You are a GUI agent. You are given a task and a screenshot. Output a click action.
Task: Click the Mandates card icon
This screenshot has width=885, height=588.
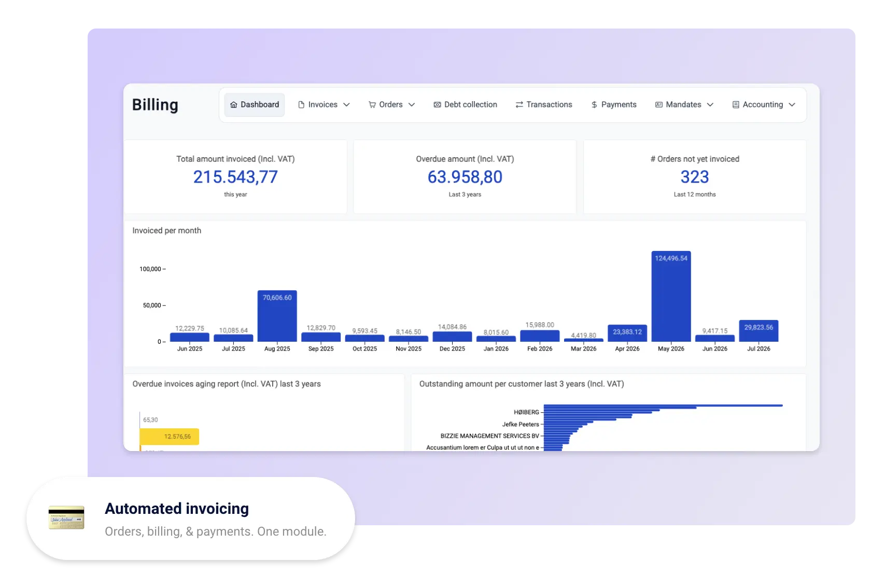click(659, 105)
